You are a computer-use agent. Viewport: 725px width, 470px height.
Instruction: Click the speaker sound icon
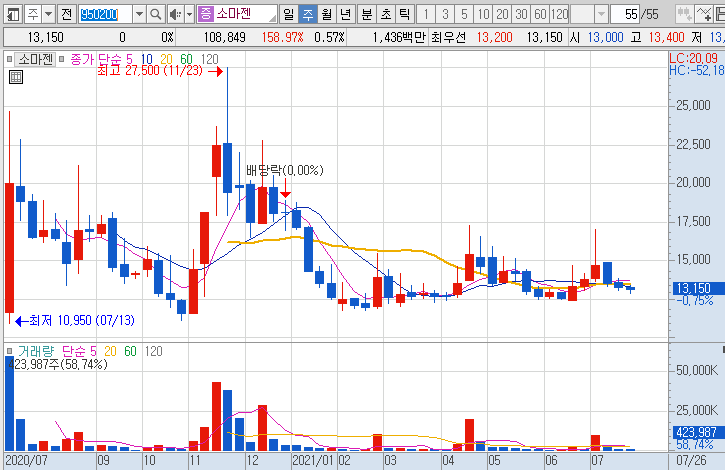coord(175,14)
